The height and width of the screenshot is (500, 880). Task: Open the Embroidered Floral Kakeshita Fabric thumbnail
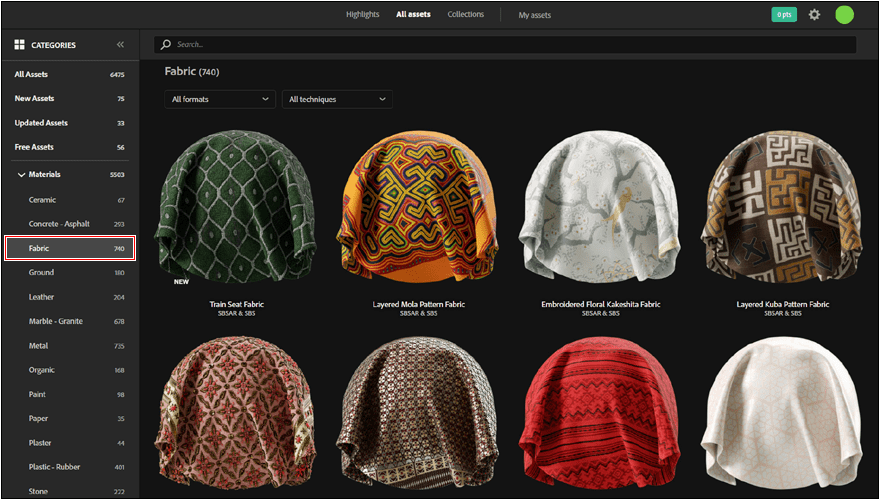[601, 205]
